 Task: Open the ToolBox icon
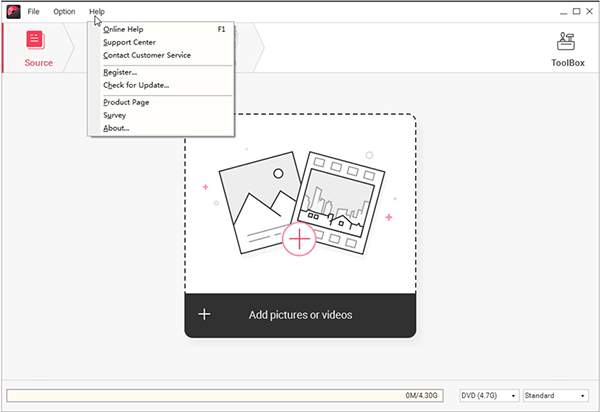click(x=566, y=41)
